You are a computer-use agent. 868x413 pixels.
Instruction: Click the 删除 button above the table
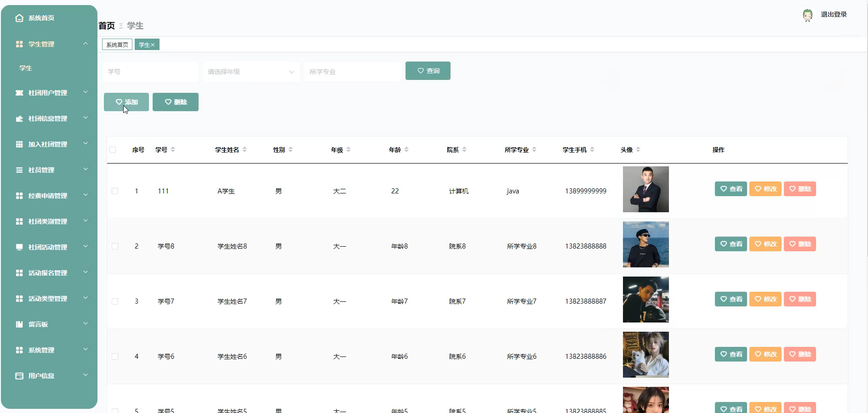176,102
